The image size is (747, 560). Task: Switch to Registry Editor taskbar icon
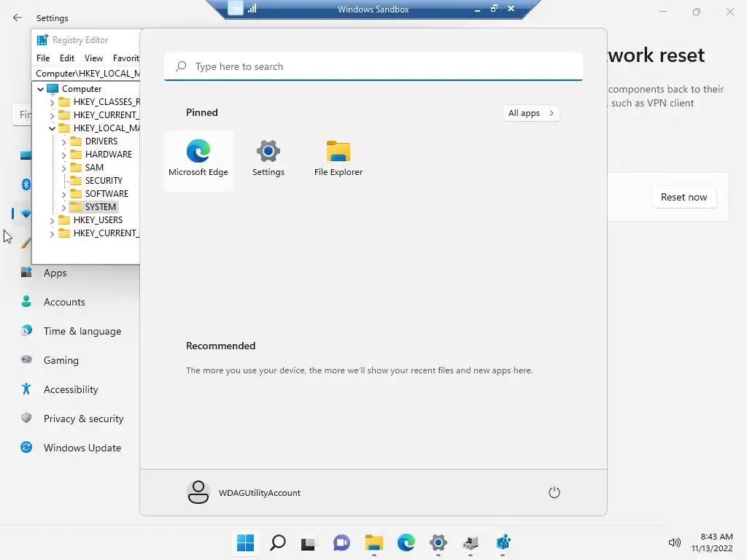coord(503,542)
